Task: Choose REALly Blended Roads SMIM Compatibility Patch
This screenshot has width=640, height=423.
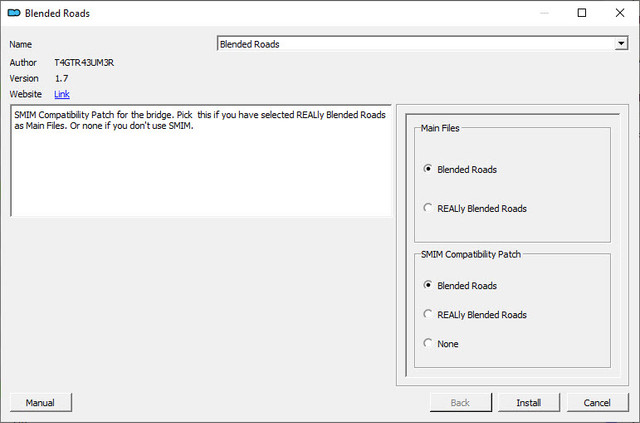Action: [x=475, y=314]
